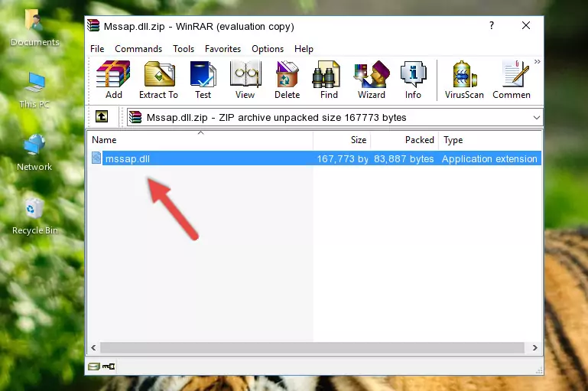588x391 pixels.
Task: Sort by Packed column header
Action: (x=404, y=140)
